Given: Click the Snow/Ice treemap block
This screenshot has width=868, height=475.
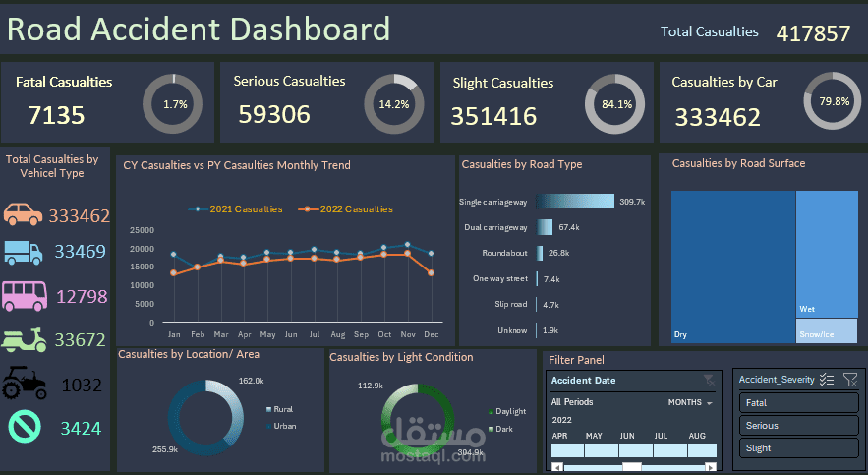Looking at the screenshot, I should click(x=827, y=331).
